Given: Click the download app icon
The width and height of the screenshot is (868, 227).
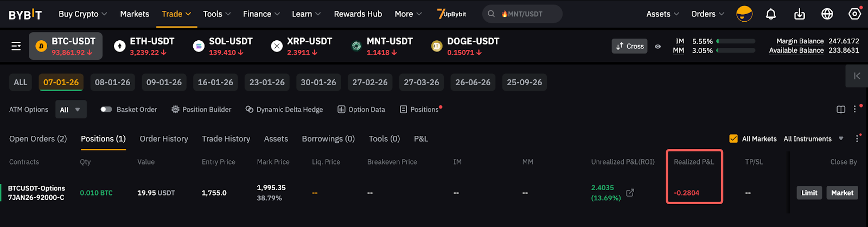Looking at the screenshot, I should pos(799,14).
